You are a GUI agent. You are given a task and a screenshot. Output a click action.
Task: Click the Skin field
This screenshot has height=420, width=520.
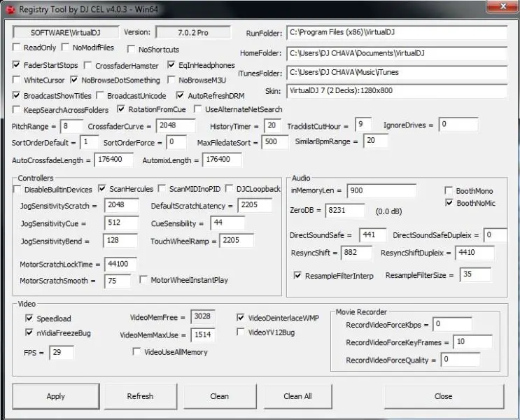tap(397, 91)
